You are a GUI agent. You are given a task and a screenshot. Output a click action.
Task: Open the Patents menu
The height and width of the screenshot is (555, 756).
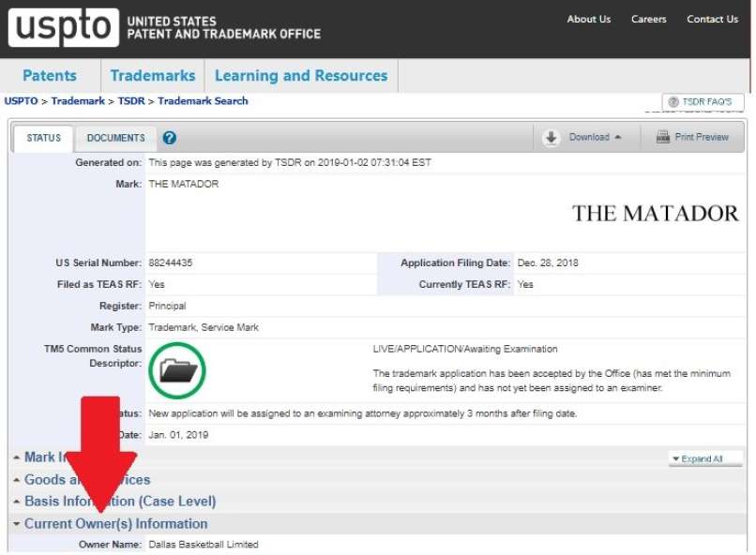coord(50,76)
